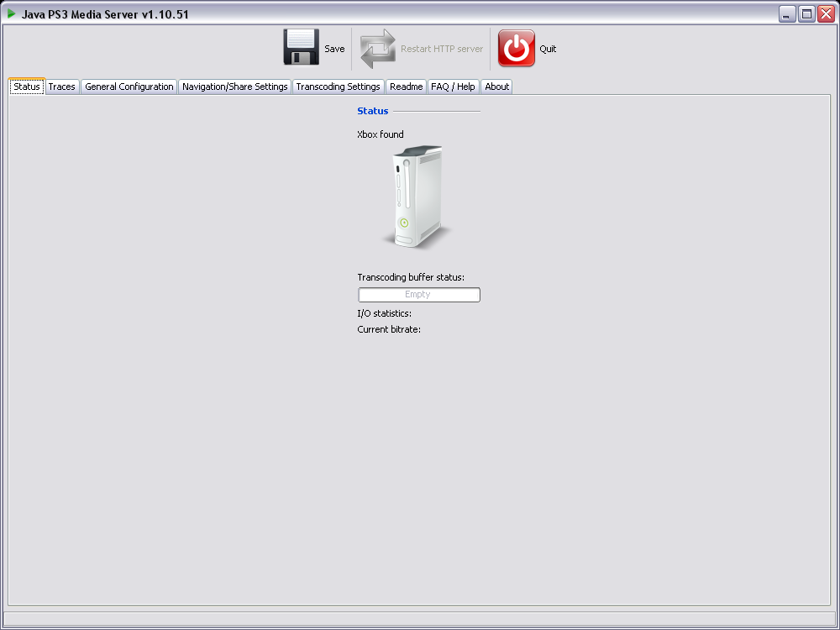
Task: Select the Transcoding Settings tab
Action: click(338, 87)
